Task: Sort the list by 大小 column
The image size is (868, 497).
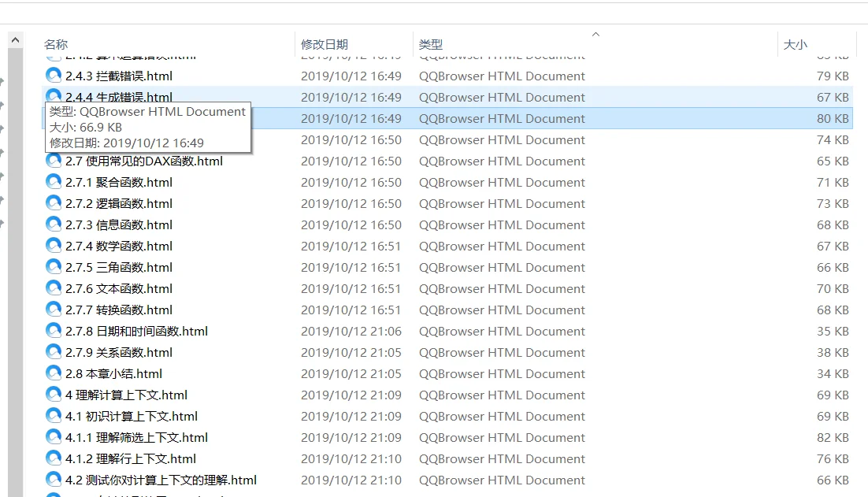Action: click(796, 44)
